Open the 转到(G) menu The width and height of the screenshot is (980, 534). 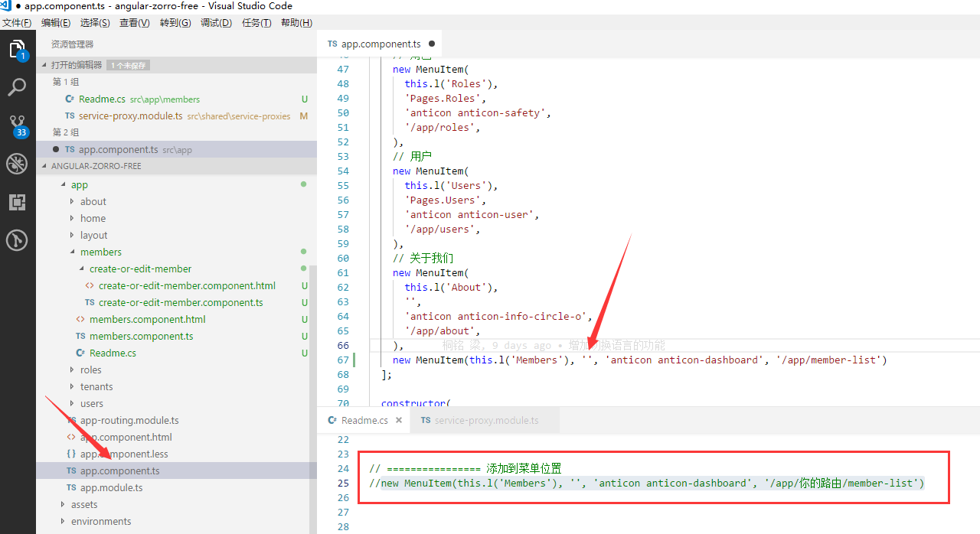pyautogui.click(x=175, y=23)
